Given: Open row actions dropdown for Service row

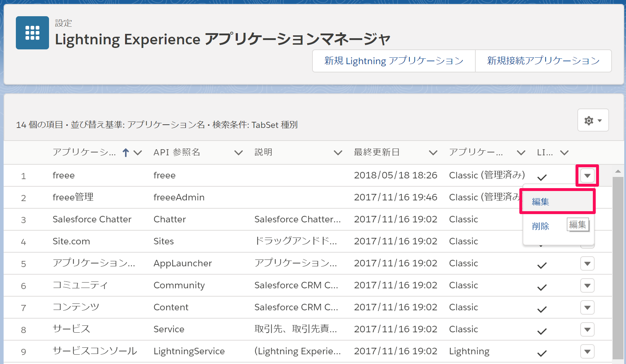Looking at the screenshot, I should 587,330.
